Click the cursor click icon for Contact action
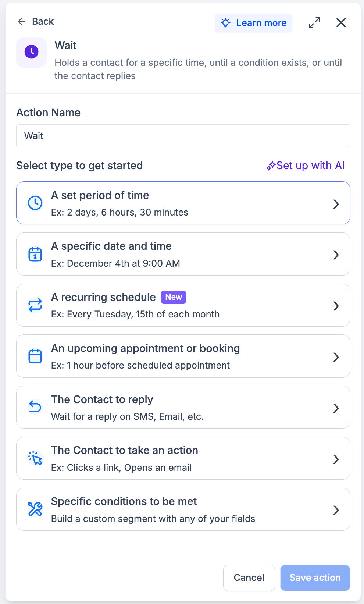This screenshot has height=604, width=364. (35, 458)
